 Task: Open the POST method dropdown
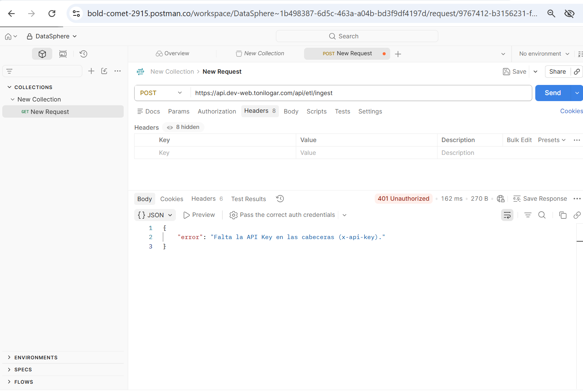click(x=162, y=93)
